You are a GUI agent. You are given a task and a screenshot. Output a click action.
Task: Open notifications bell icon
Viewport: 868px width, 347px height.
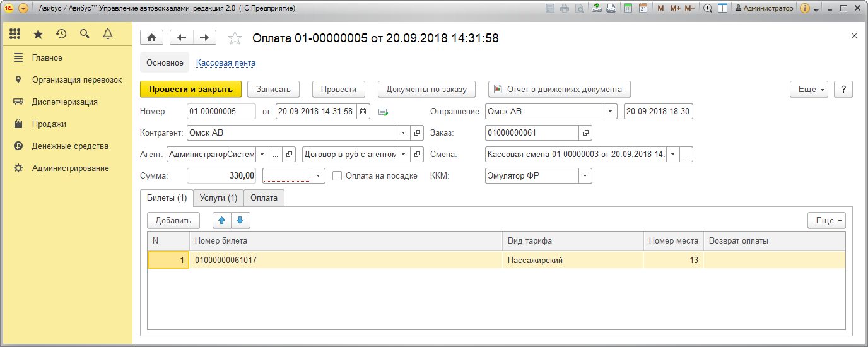pyautogui.click(x=108, y=34)
